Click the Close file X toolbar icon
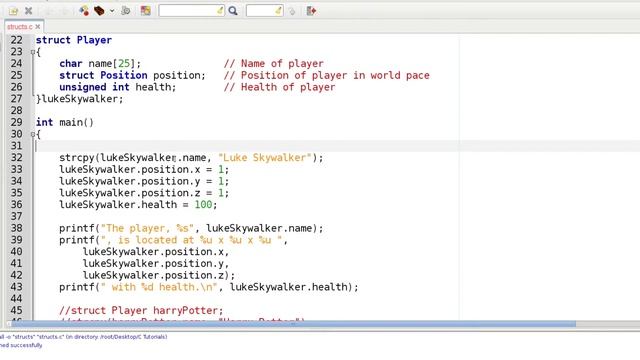This screenshot has width=640, height=360. point(29,11)
